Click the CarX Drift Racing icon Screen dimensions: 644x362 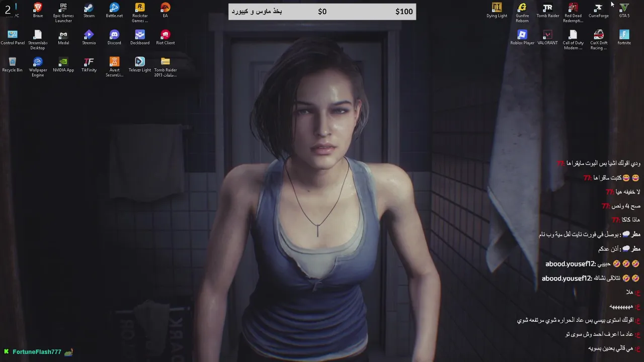(x=598, y=40)
